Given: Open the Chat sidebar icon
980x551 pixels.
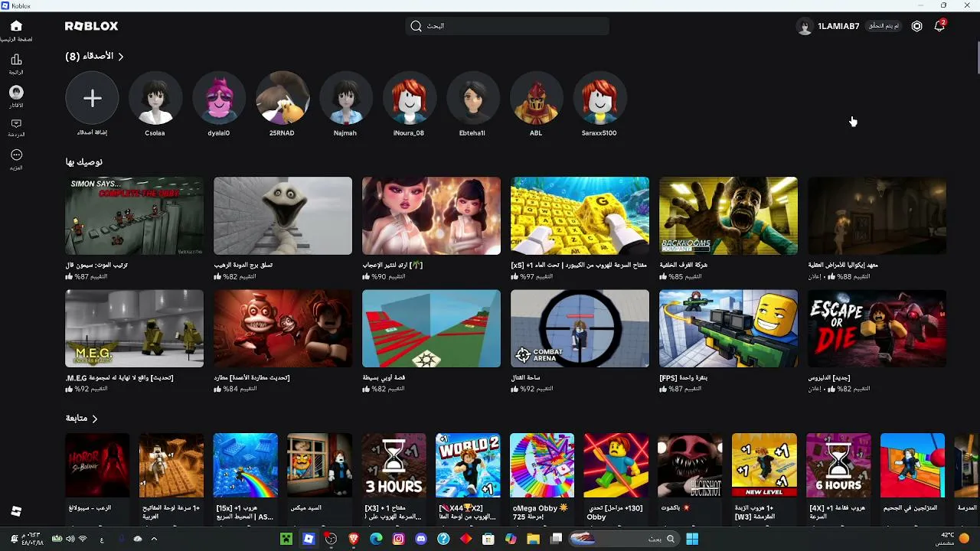Looking at the screenshot, I should pyautogui.click(x=16, y=123).
